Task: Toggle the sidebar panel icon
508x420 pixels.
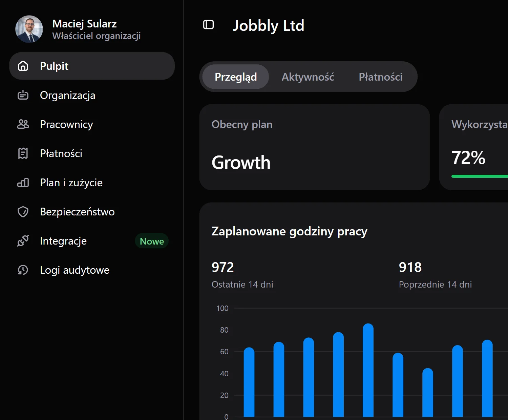Action: 208,25
